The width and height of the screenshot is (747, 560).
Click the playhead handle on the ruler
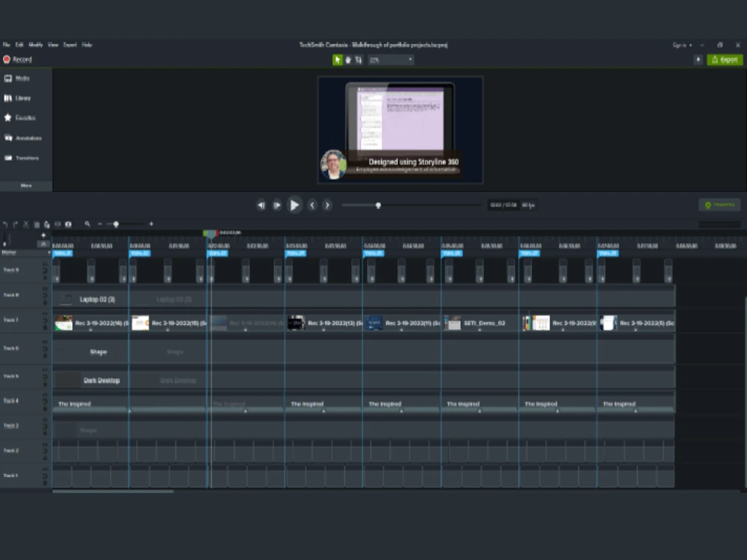(x=210, y=233)
